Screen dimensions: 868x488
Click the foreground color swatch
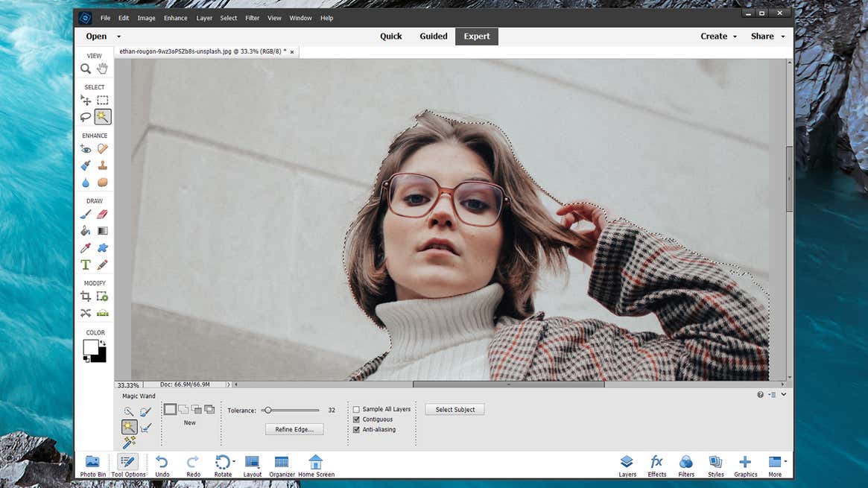point(90,347)
